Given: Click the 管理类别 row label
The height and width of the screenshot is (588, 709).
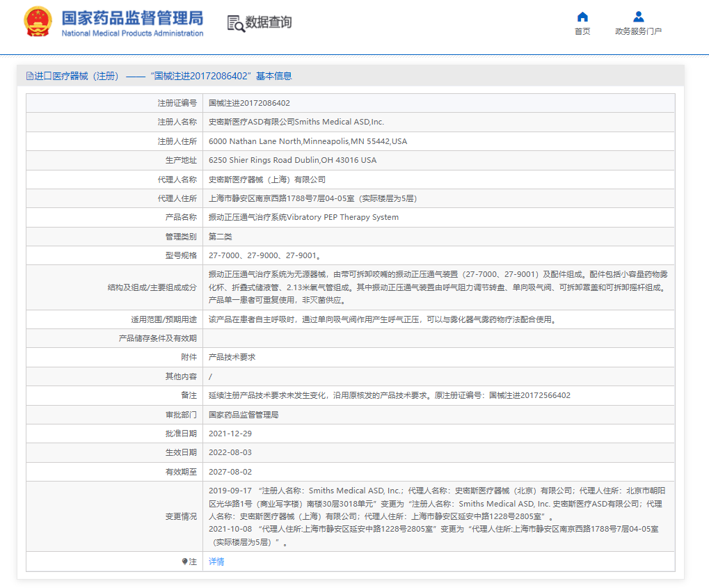Looking at the screenshot, I should [181, 237].
